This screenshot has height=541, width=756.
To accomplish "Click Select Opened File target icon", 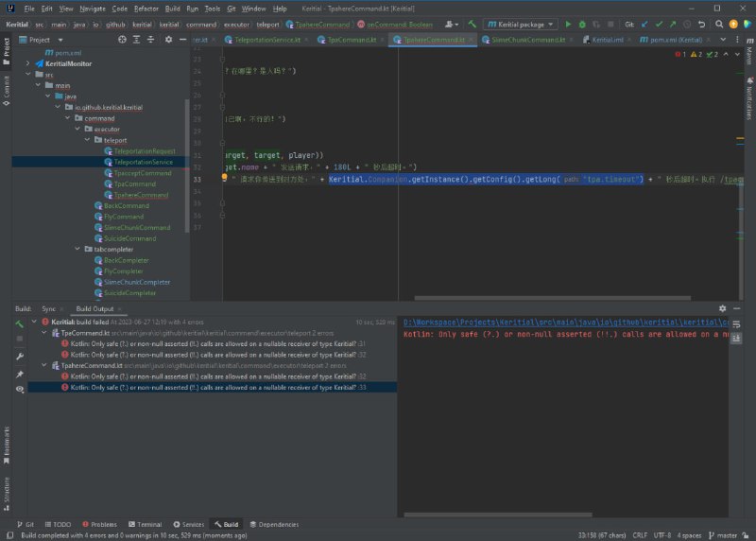I will coord(122,40).
